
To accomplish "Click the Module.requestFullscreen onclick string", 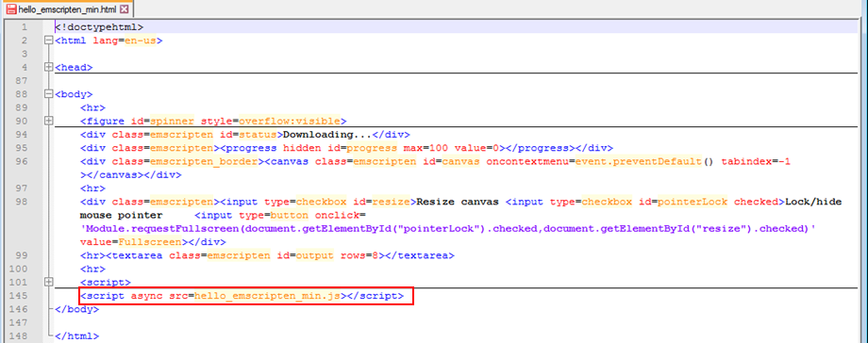I will pyautogui.click(x=448, y=228).
